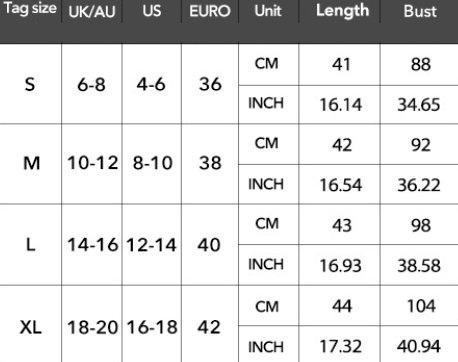
Task: Select the S tag size cell
Action: coord(30,84)
